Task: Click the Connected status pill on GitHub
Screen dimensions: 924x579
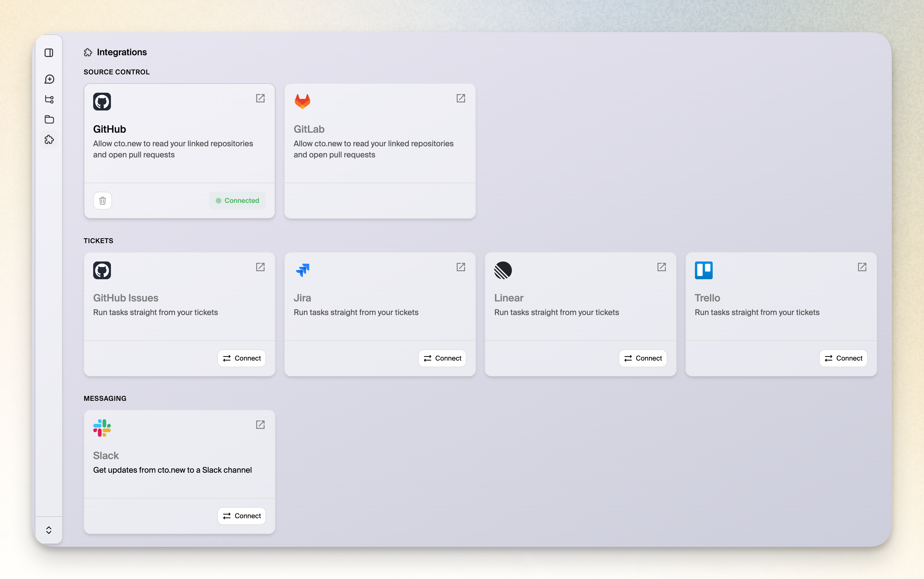Action: 237,200
